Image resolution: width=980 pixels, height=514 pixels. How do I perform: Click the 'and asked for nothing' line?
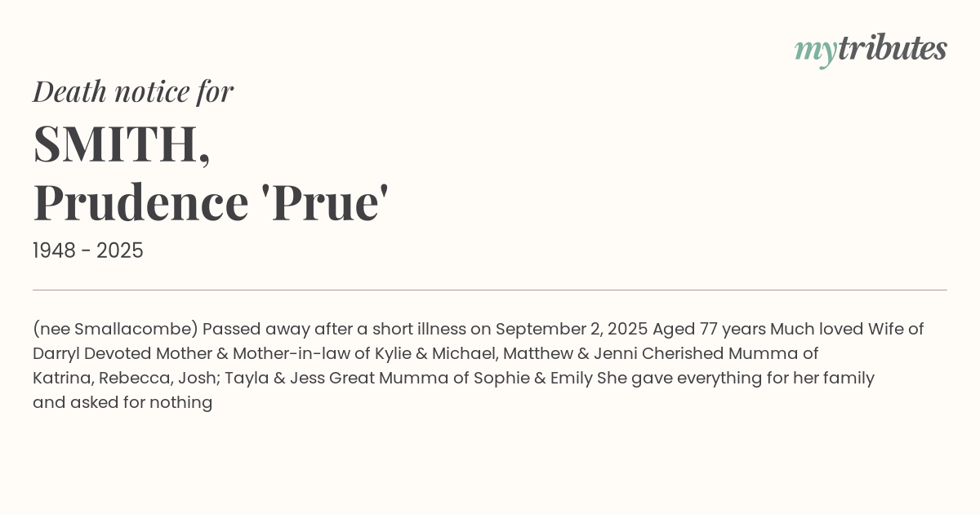[x=122, y=402]
